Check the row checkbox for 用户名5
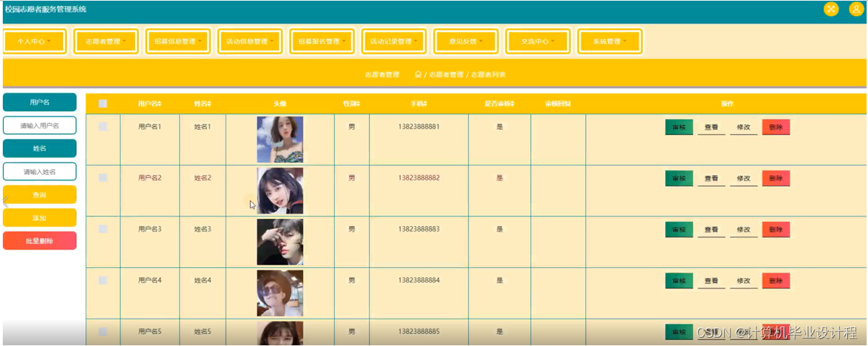 click(x=103, y=331)
